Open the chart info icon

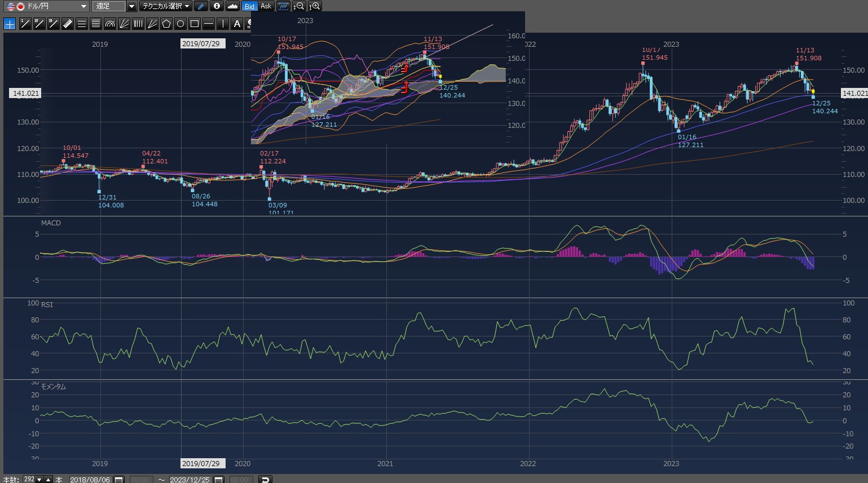click(x=217, y=6)
